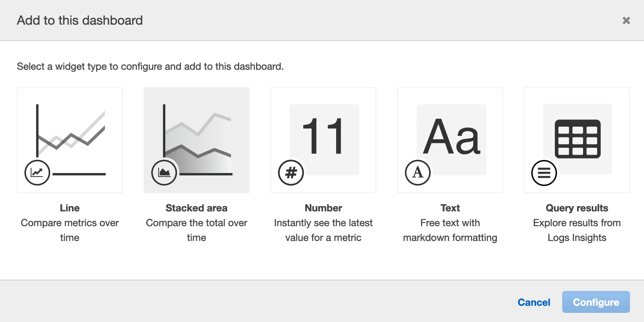Select the Query results widget card
The width and height of the screenshot is (644, 322).
(577, 140)
